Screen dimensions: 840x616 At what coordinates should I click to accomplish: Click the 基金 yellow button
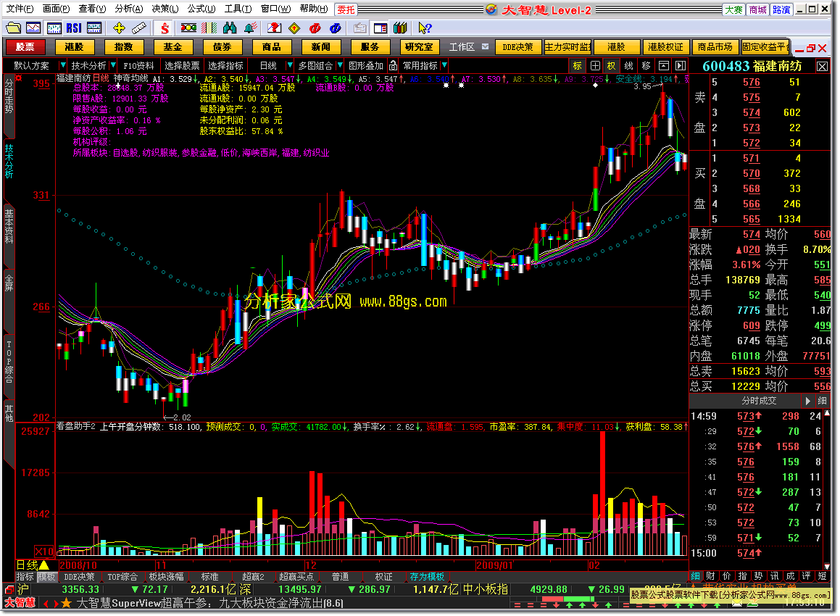[172, 46]
